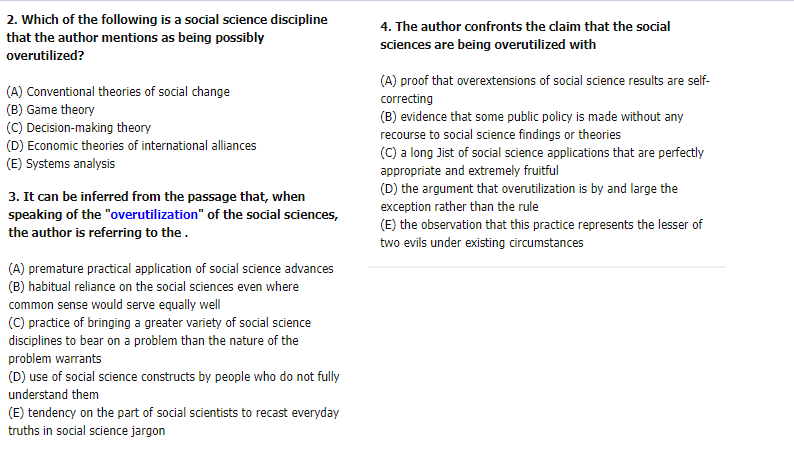Pick (C) long list of applications answer
The width and height of the screenshot is (794, 458).
542,153
